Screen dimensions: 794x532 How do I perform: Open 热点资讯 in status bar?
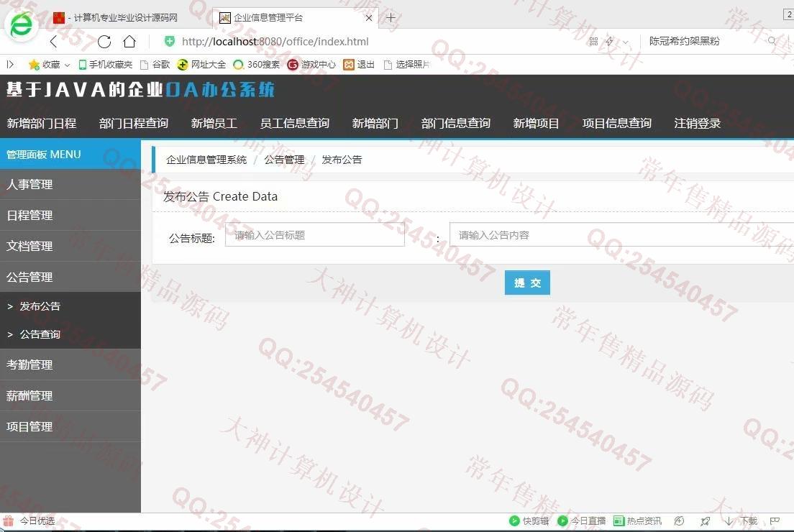637,521
